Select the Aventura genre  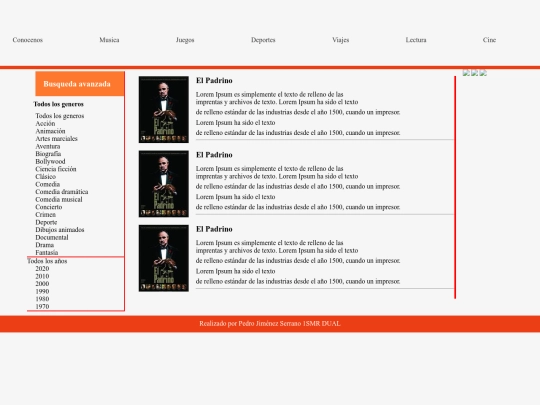click(48, 146)
